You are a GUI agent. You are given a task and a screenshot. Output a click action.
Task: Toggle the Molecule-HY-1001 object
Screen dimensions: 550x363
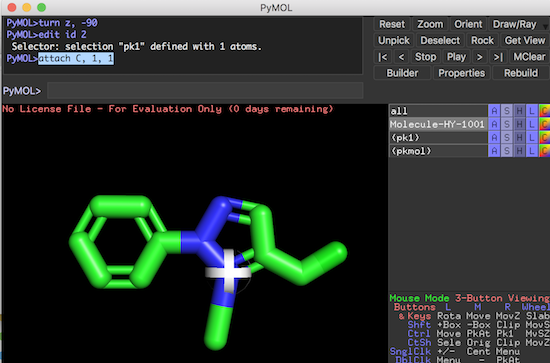click(438, 124)
